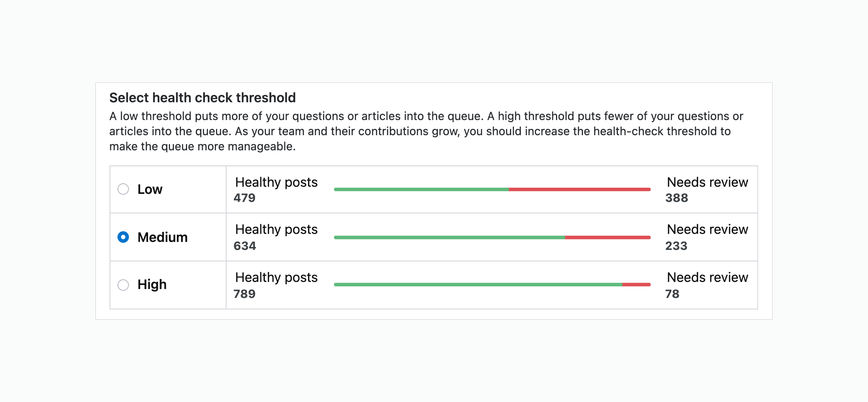Click the Medium row bar green section
Image resolution: width=868 pixels, height=402 pixels.
point(449,237)
